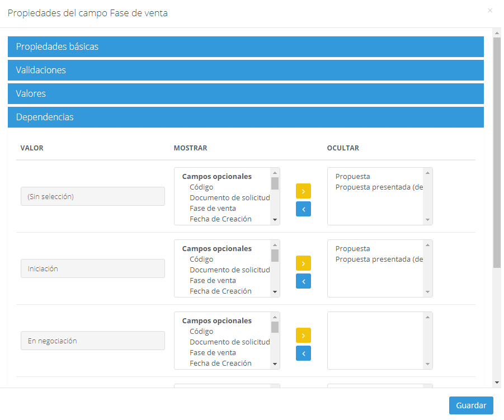Viewport: 504px width, 420px height.
Task: Click the Iniciación value field
Action: [93, 268]
